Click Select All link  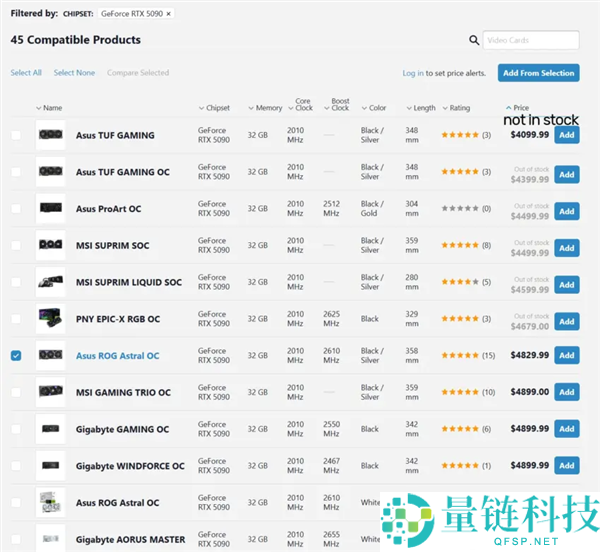point(26,73)
